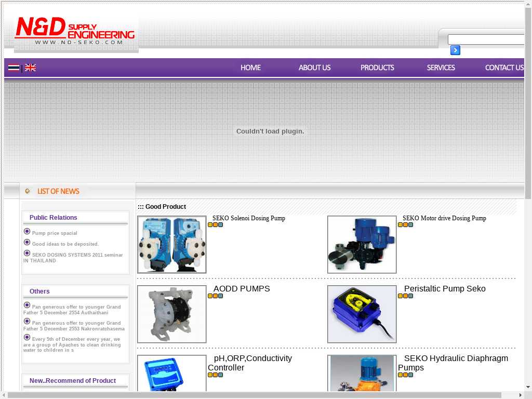Click the horizontal scrollbar thumb
This screenshot has height=399, width=532.
point(254,395)
